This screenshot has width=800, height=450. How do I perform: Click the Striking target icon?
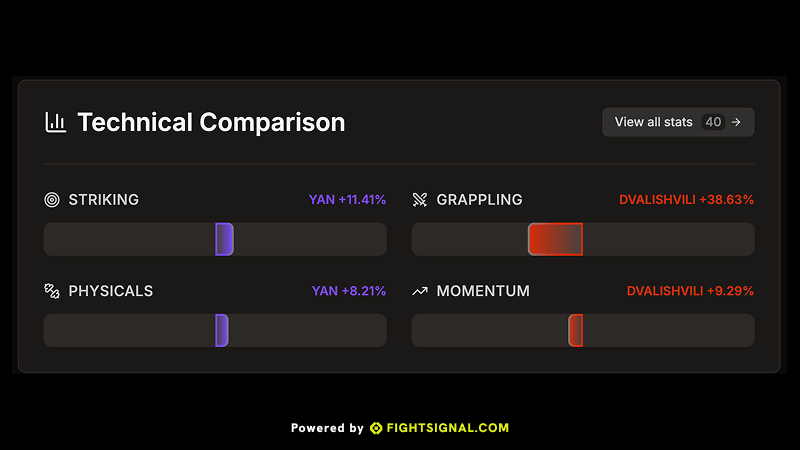[x=52, y=199]
